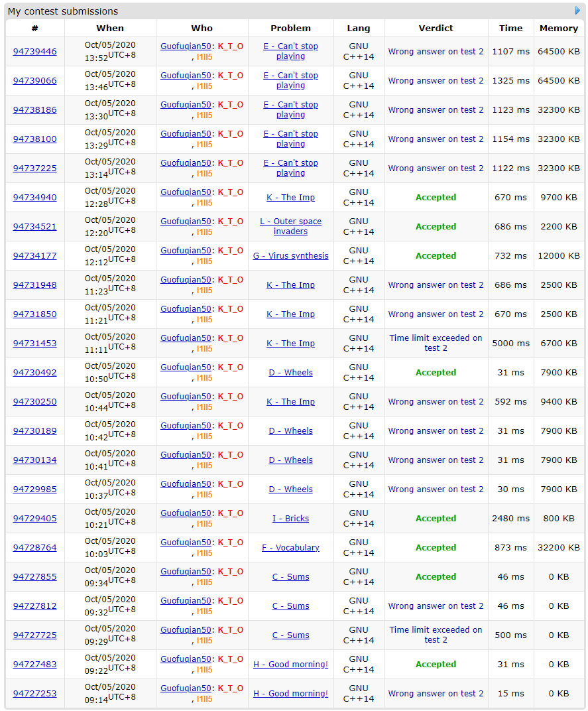Viewport: 588px width, 711px height.
Task: Open Guofuqian50 team link in first row
Action: click(x=186, y=46)
